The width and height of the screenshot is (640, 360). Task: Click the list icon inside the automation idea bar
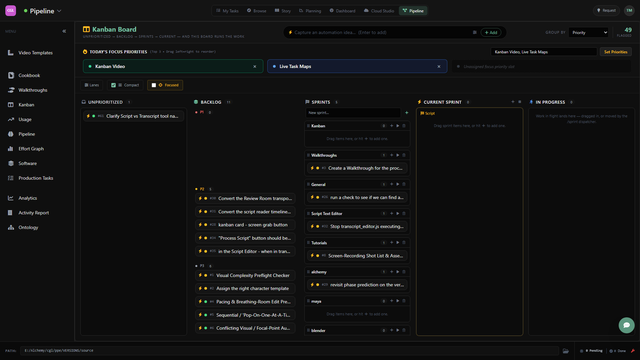pos(474,32)
